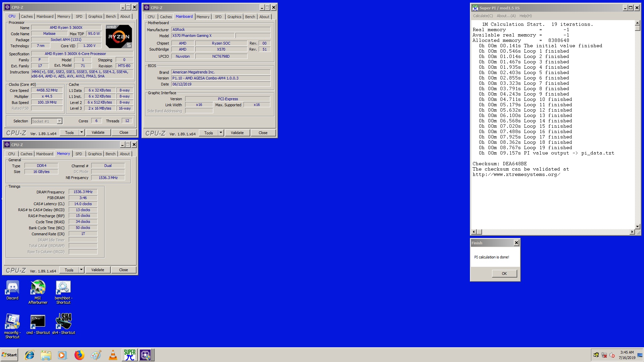The width and height of the screenshot is (644, 362).
Task: Expand Tools dropdown arrow in CPU window
Action: click(81, 132)
